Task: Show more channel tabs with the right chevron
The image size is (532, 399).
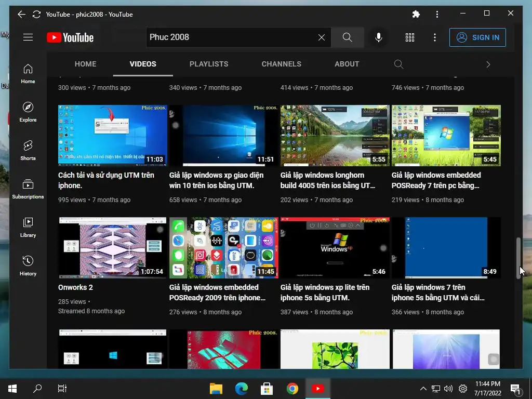Action: [x=488, y=64]
